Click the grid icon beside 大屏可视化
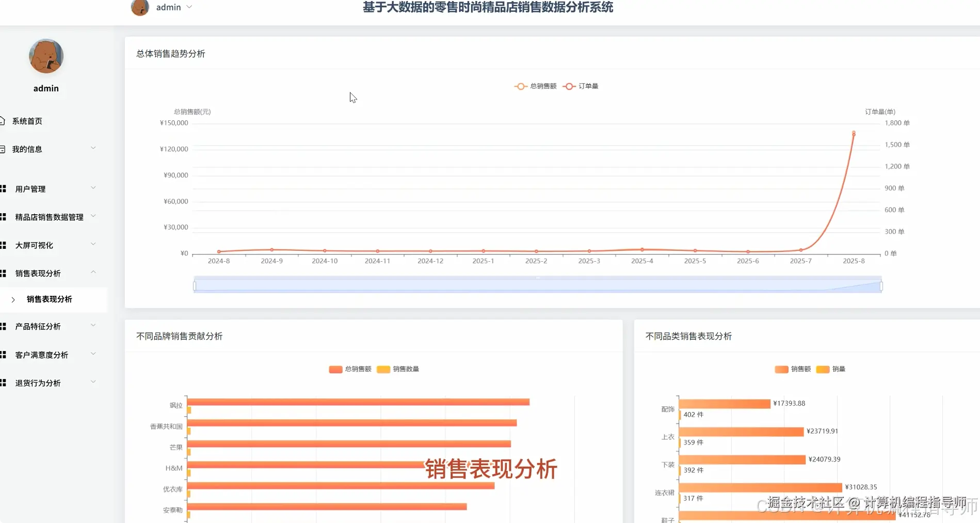 click(3, 245)
